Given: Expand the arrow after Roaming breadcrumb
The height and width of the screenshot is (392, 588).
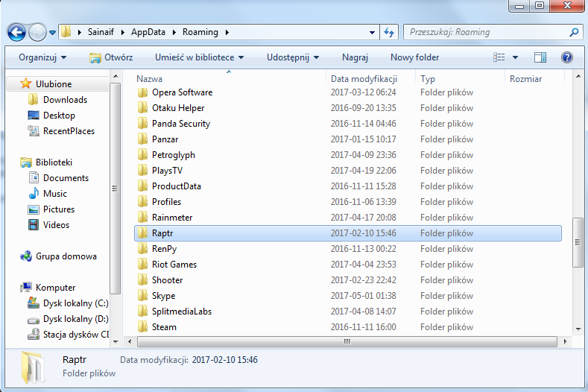Looking at the screenshot, I should 227,32.
